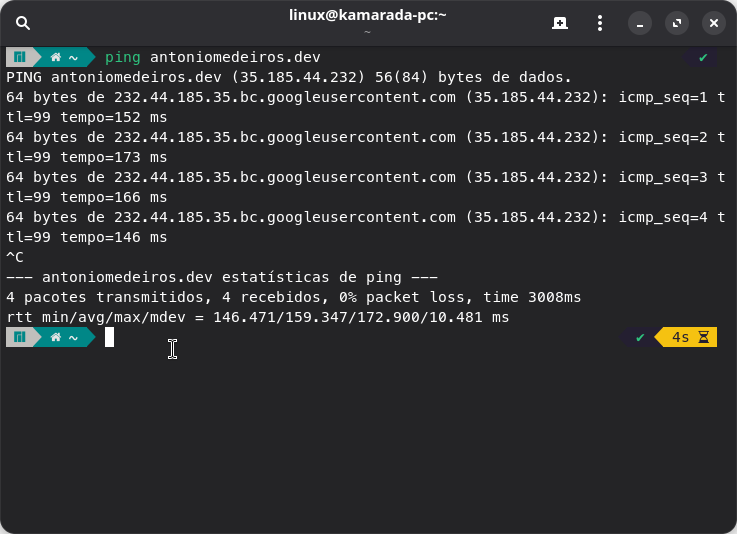Click the home icon in the bottom prompt

point(57,337)
